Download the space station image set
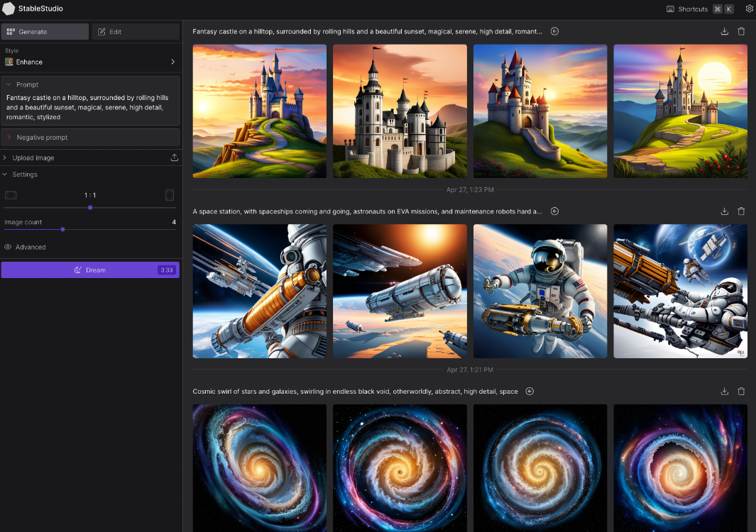 tap(724, 211)
